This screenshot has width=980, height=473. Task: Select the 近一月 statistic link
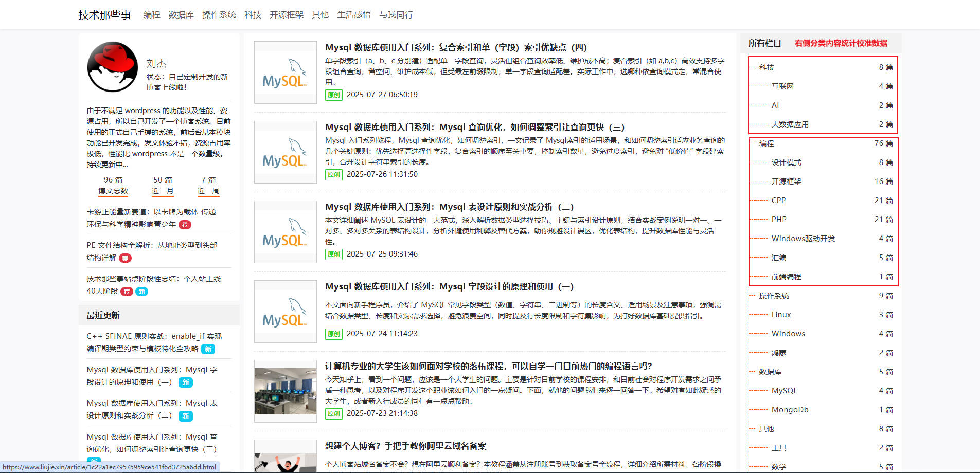[x=163, y=191]
